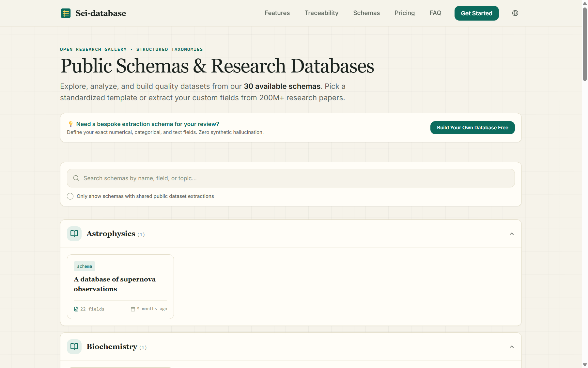Click the lightbulb icon in banner
Viewport: 588px width, 368px height.
point(70,124)
